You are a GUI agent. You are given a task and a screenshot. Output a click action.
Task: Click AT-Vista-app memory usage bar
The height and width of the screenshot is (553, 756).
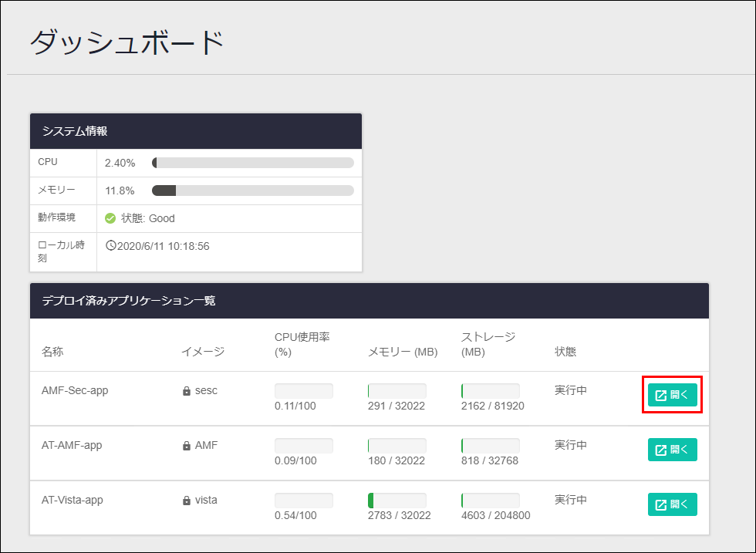click(x=397, y=501)
